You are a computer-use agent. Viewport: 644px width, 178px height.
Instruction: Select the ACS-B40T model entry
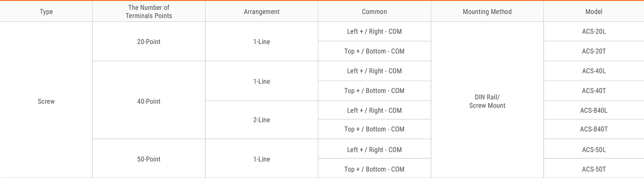594,129
